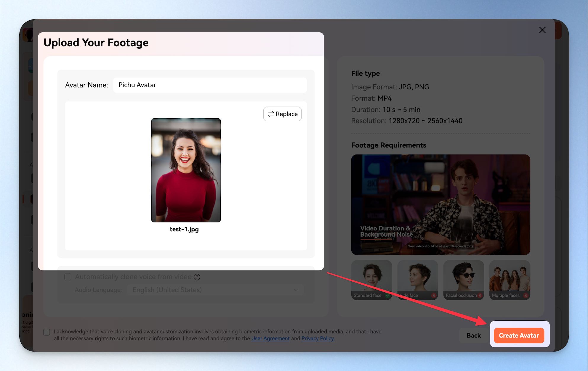Viewport: 588px width, 371px height.
Task: Click the red X badge on Multiple faces
Action: tap(526, 295)
